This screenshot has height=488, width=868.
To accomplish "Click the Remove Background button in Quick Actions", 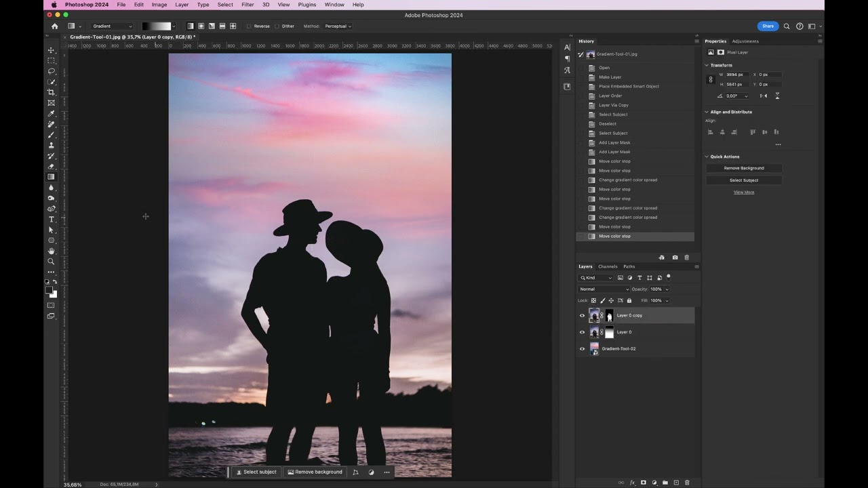I will pyautogui.click(x=743, y=167).
